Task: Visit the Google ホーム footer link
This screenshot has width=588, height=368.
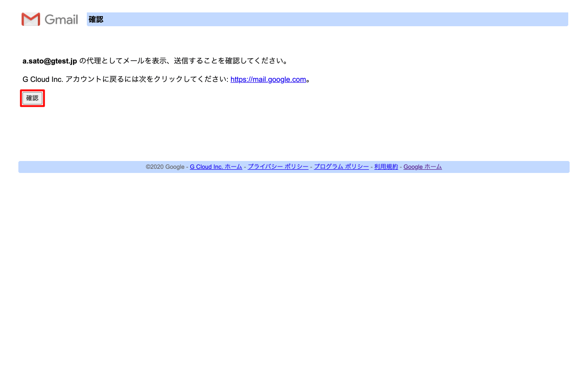Action: [x=422, y=167]
